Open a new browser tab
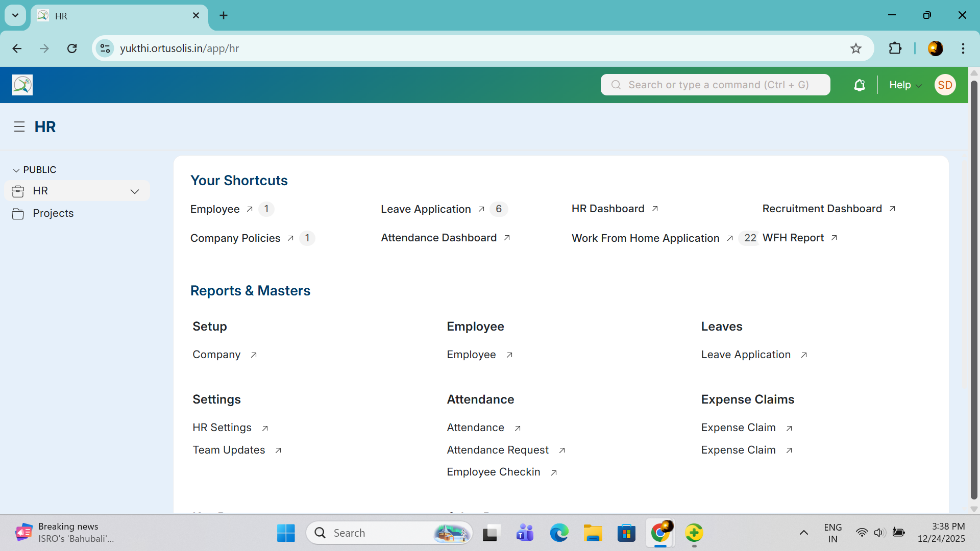Viewport: 980px width, 551px height. [224, 15]
